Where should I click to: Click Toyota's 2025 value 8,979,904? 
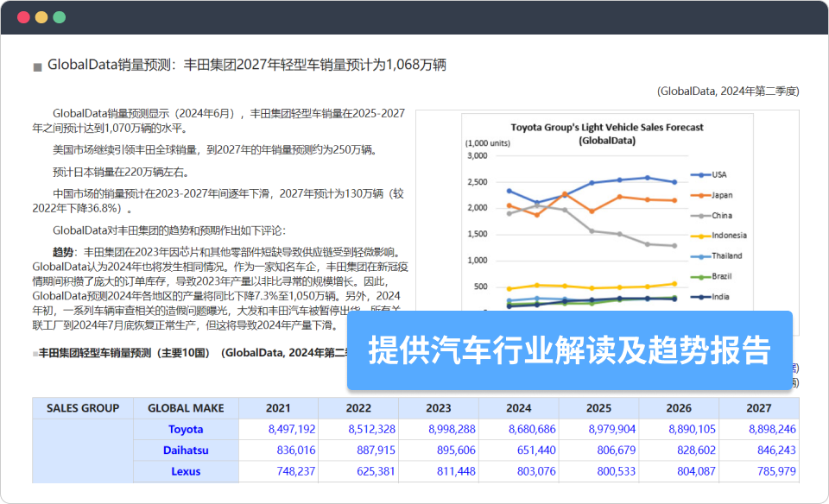612,429
